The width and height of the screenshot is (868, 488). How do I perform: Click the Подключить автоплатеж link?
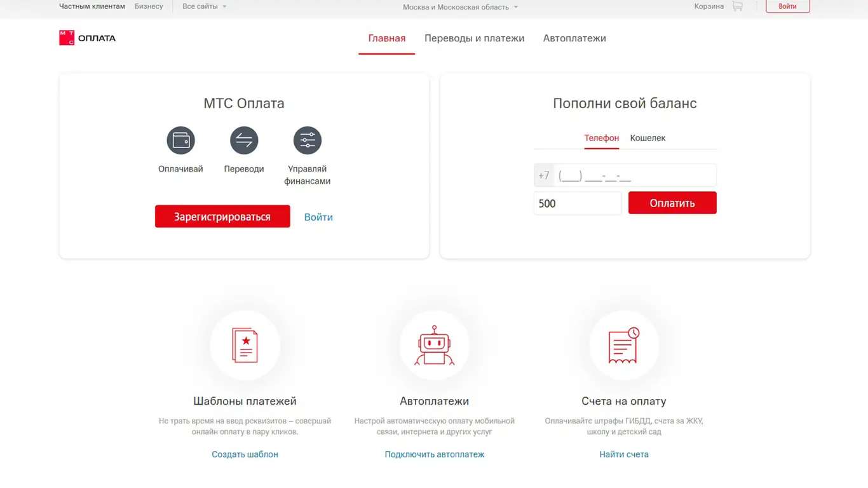coord(435,454)
